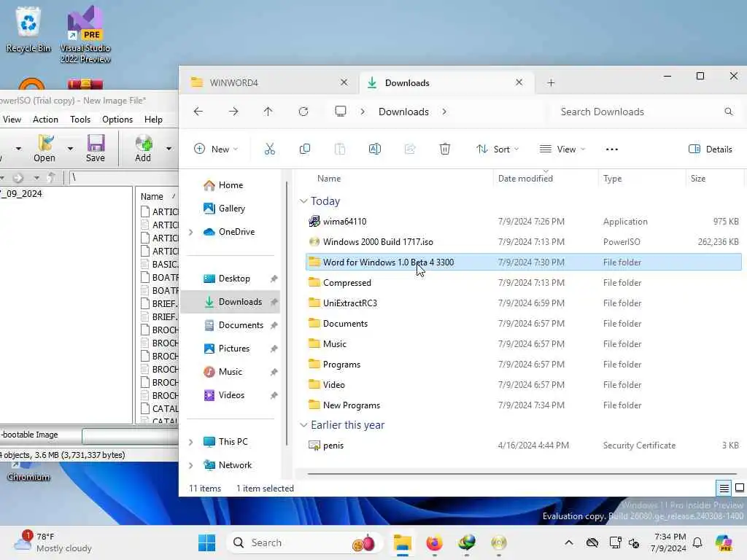747x560 pixels.
Task: Open dropdown arrow next to PowerISO Add button
Action: click(x=169, y=149)
